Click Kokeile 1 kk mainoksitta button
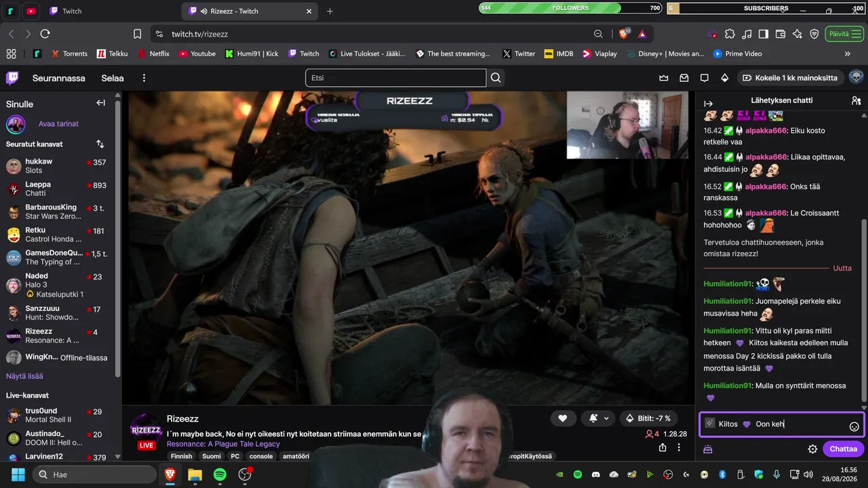The height and width of the screenshot is (488, 868). (791, 78)
